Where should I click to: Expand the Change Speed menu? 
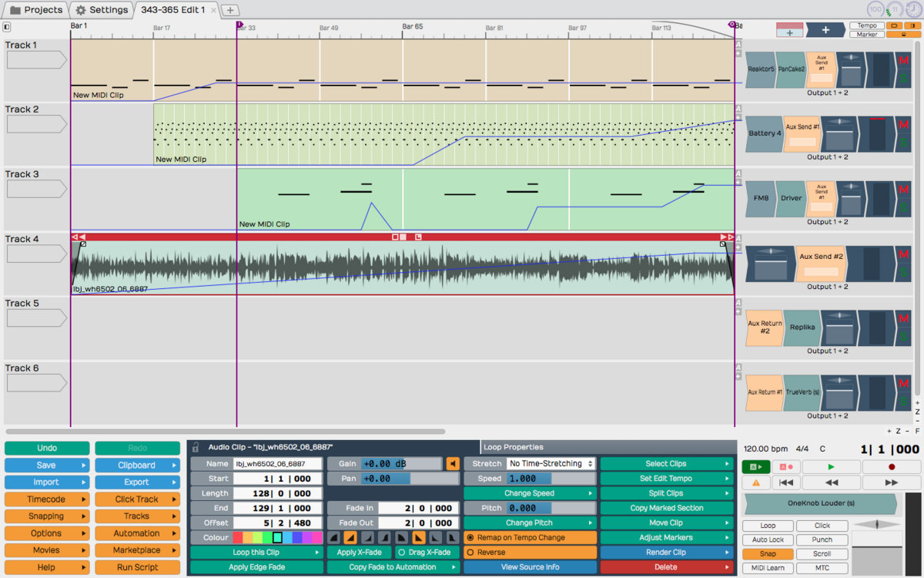pos(530,493)
